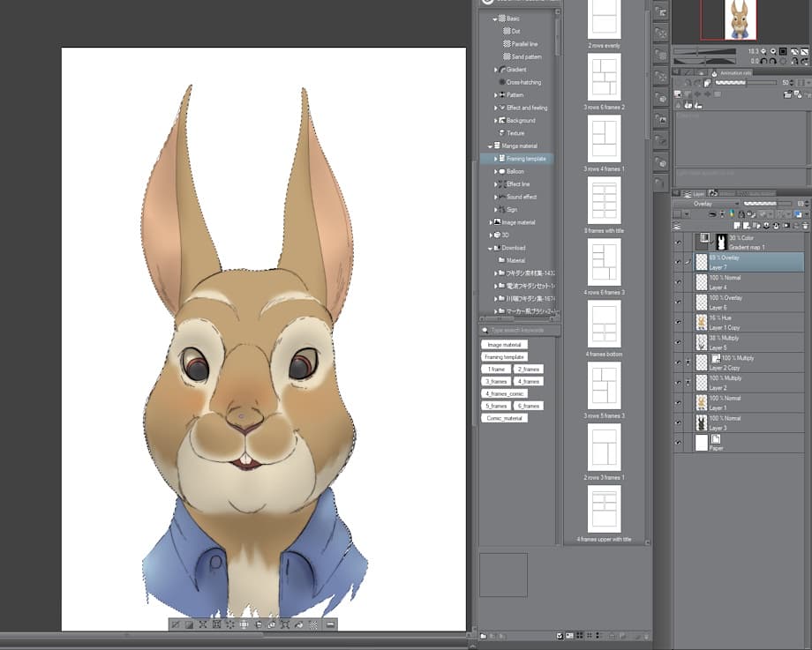This screenshot has width=812, height=650.
Task: Click the launcher settings icon on selection bar
Action: point(330,624)
